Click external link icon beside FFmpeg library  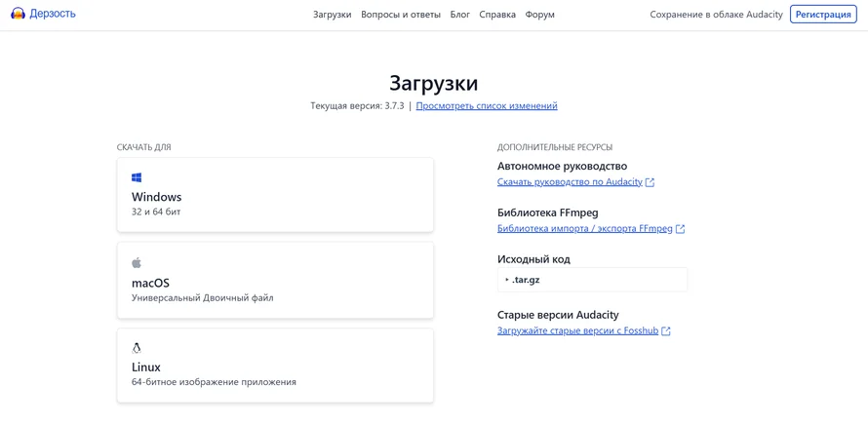click(x=681, y=228)
